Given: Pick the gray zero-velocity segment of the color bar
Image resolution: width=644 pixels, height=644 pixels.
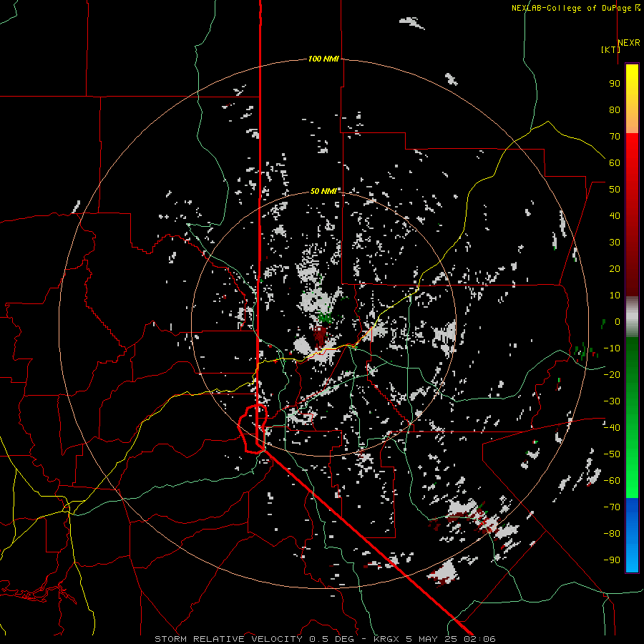Looking at the screenshot, I should pos(632,317).
